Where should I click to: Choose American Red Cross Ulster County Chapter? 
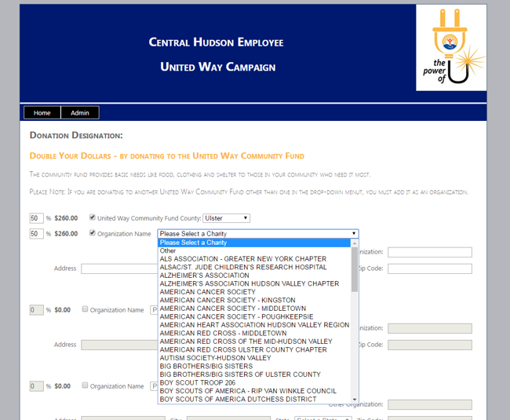(254, 349)
